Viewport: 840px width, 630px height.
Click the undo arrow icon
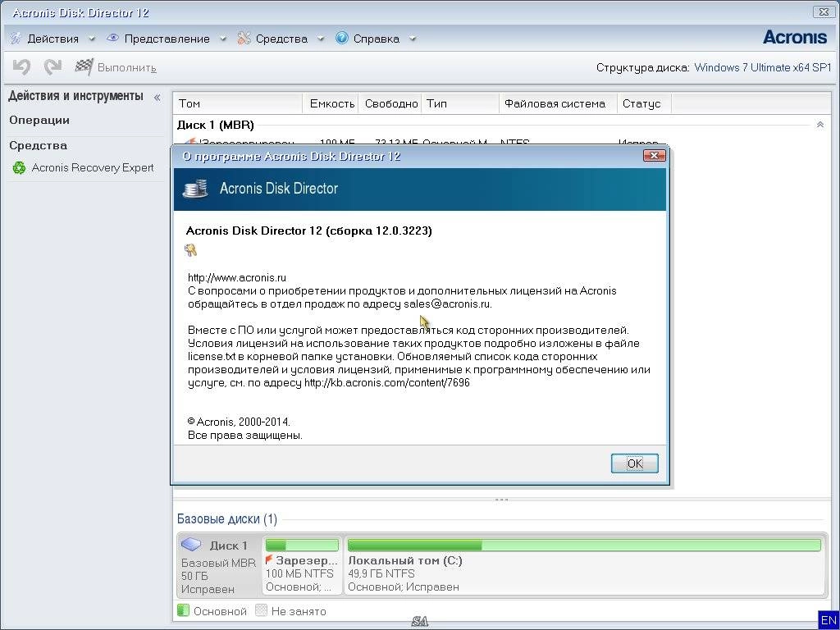21,67
